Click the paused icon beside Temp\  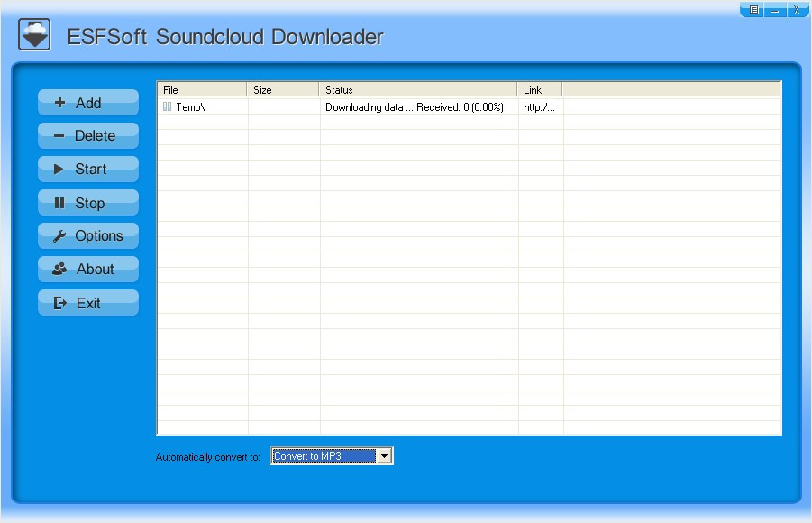[167, 106]
